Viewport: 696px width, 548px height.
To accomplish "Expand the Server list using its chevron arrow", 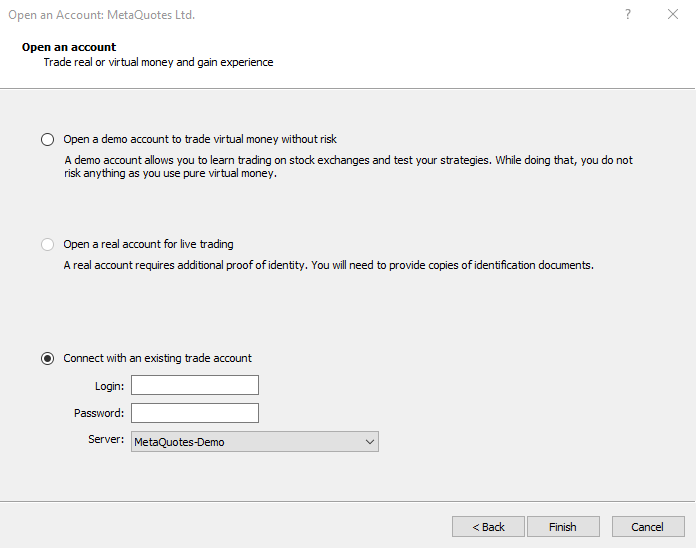I will 369,441.
